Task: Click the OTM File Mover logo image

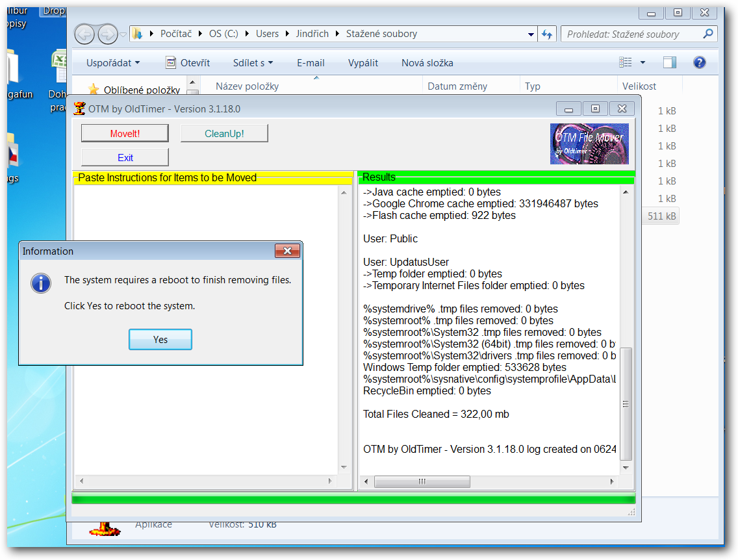Action: click(x=589, y=144)
